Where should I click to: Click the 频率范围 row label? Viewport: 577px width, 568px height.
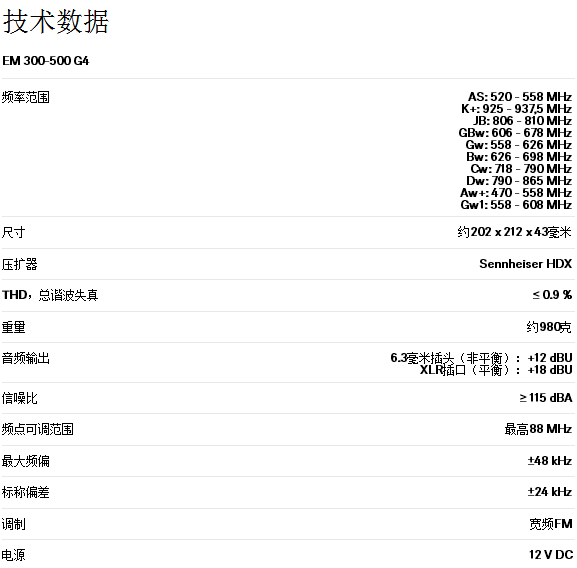click(25, 97)
